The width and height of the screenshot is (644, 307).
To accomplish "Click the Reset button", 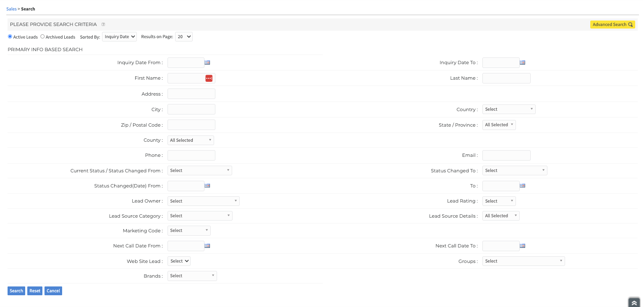I will 35,291.
